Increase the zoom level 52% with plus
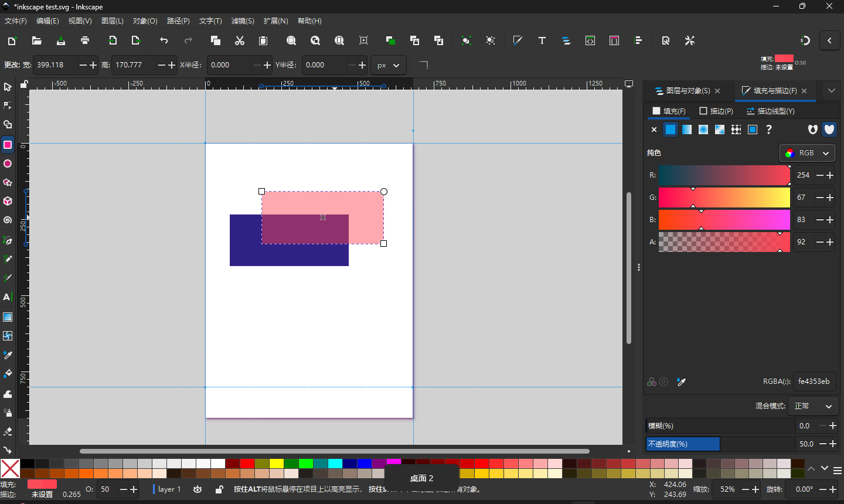Viewport: 844px width, 504px height. (755, 489)
